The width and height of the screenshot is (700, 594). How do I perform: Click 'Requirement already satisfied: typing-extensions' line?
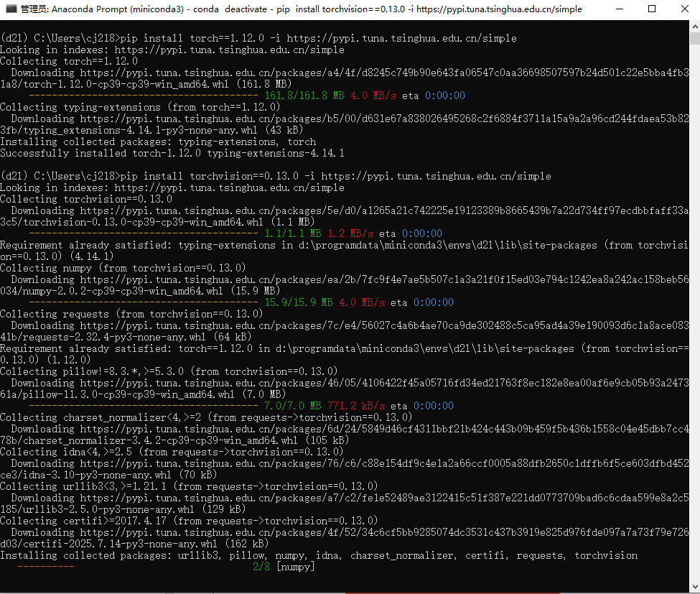[x=344, y=251]
